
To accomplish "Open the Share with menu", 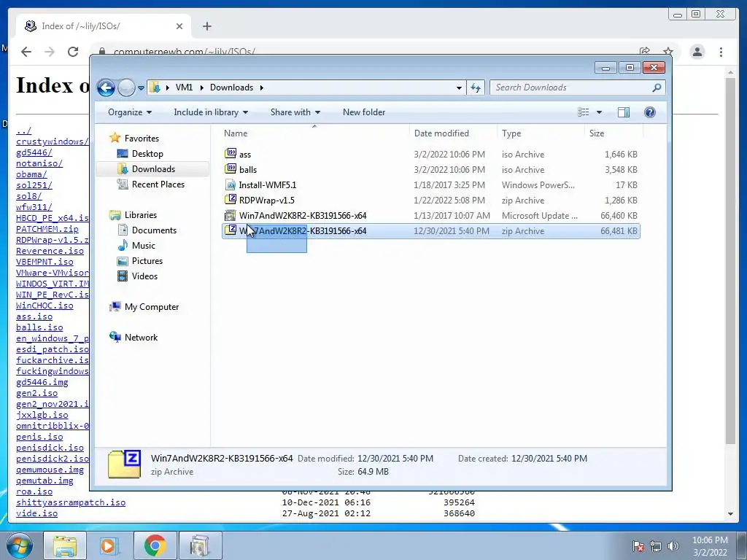I will point(295,112).
